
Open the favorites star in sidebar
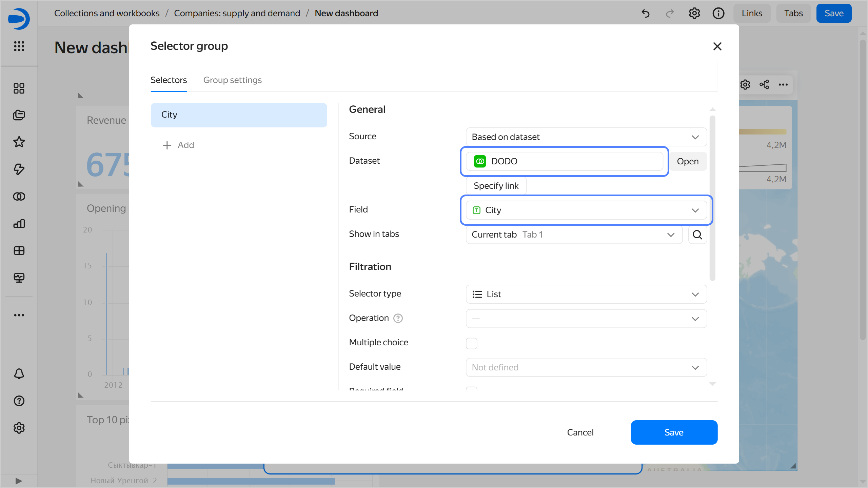pyautogui.click(x=19, y=142)
